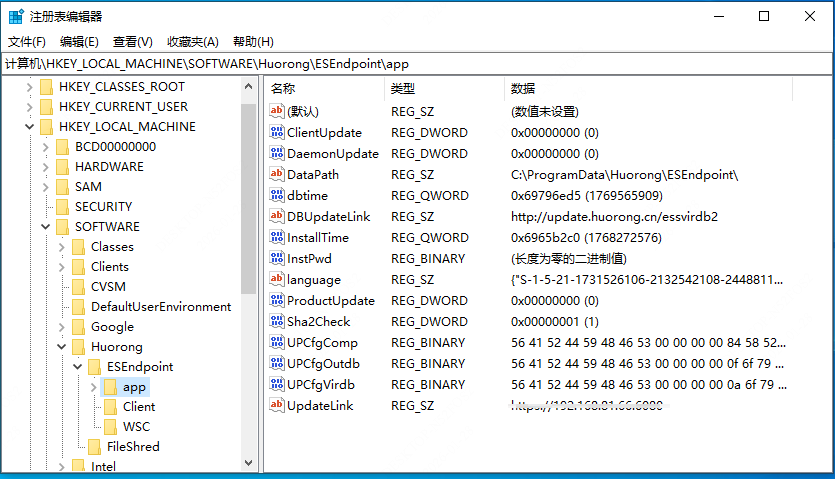Click the registry path address bar

(x=417, y=64)
